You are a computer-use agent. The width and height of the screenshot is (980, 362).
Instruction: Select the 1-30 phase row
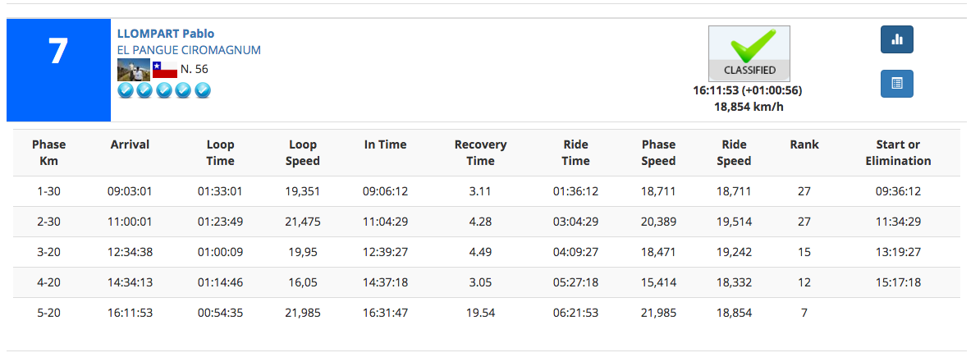coord(487,191)
